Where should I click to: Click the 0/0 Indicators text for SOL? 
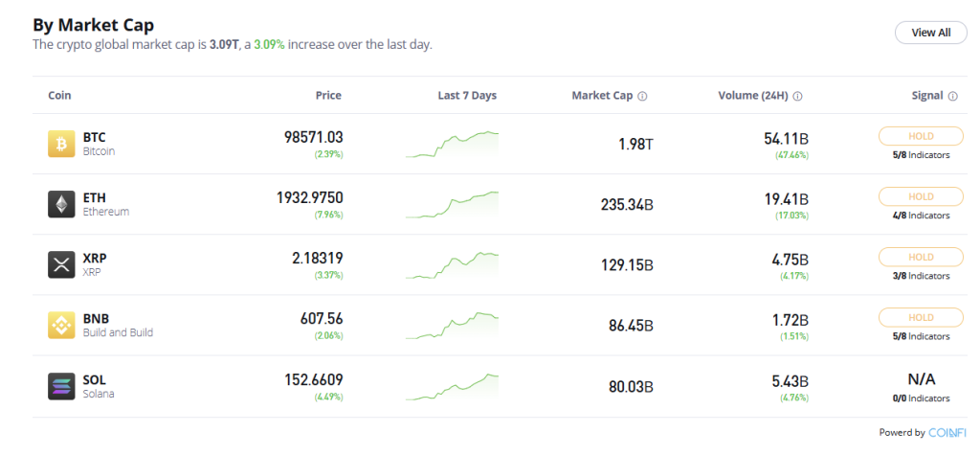[x=922, y=398]
